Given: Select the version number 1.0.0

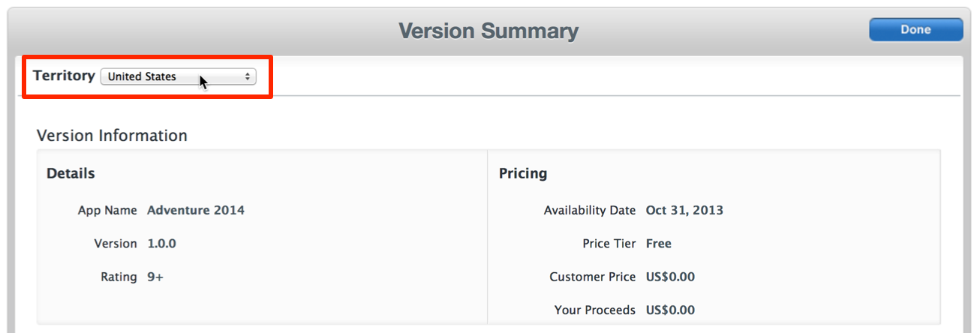Looking at the screenshot, I should tap(161, 244).
